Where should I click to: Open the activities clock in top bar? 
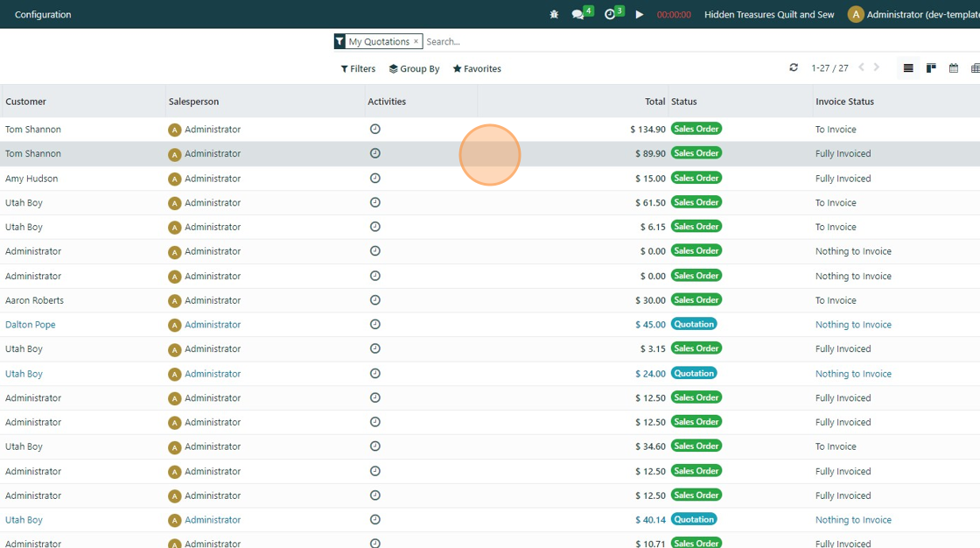pyautogui.click(x=610, y=15)
